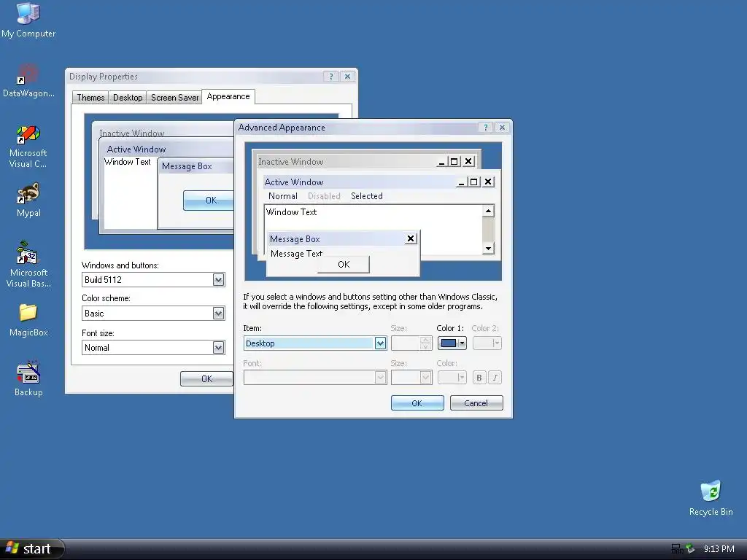Click the network connection tray icon
The height and width of the screenshot is (560, 747).
(x=677, y=549)
